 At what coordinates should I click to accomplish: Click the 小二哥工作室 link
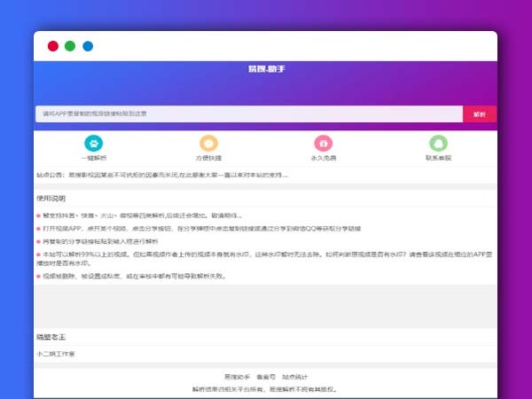click(56, 354)
